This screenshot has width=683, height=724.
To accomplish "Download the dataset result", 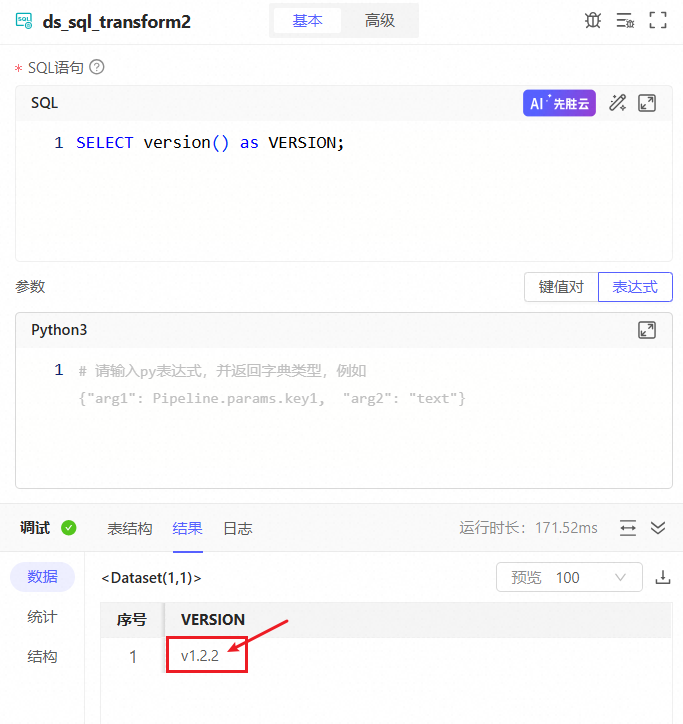I will pyautogui.click(x=662, y=577).
